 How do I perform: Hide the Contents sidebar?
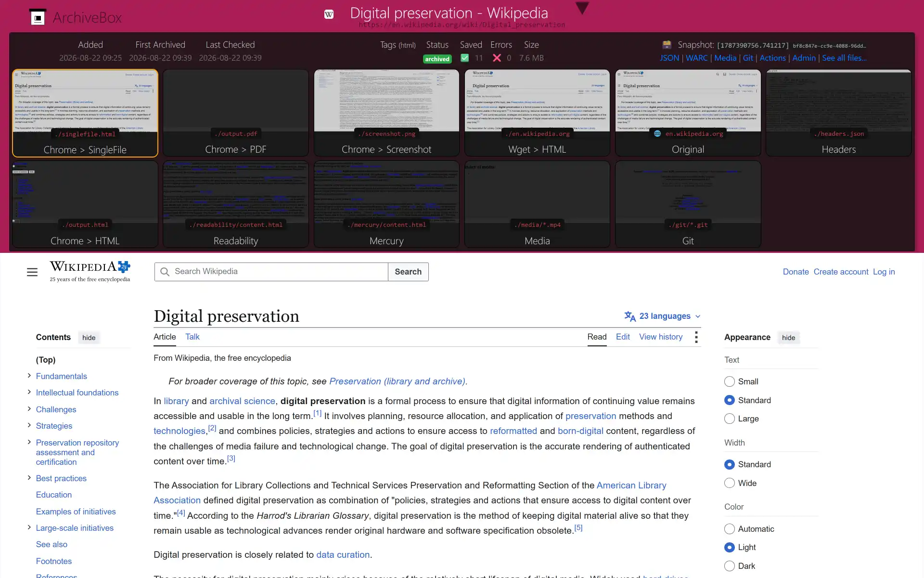[x=89, y=338]
